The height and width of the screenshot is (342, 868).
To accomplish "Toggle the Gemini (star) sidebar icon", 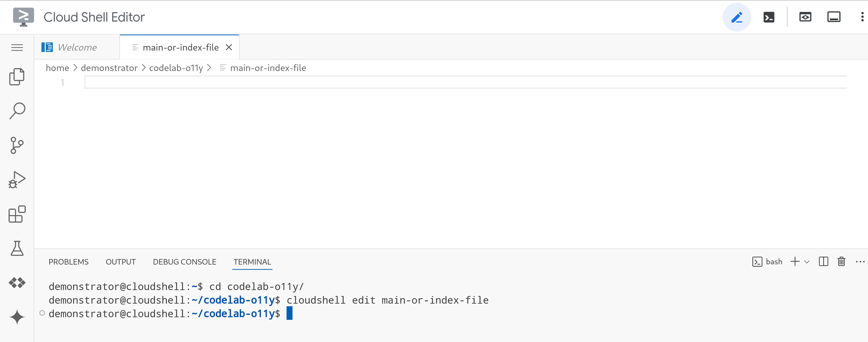I will (17, 316).
